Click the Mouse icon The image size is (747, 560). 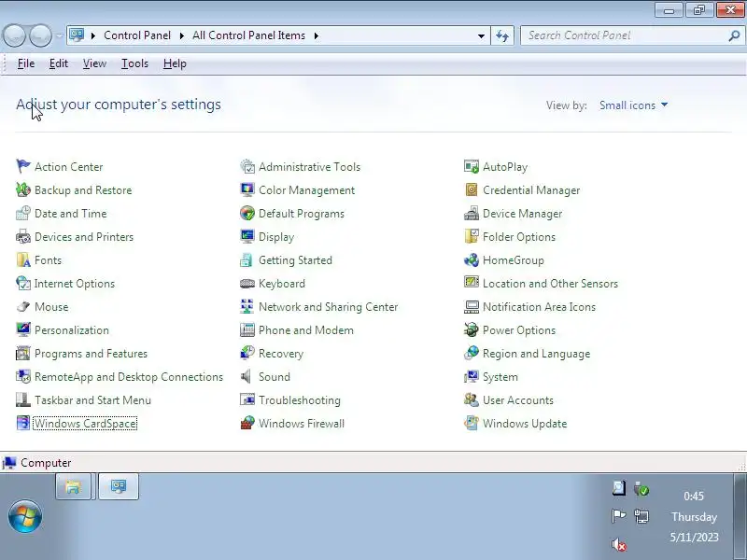point(22,307)
